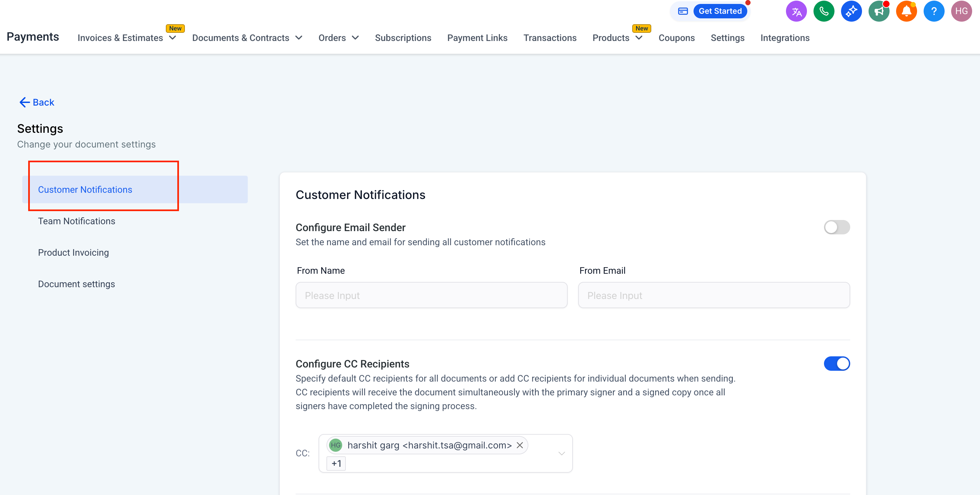Click the Back link

[x=37, y=102]
